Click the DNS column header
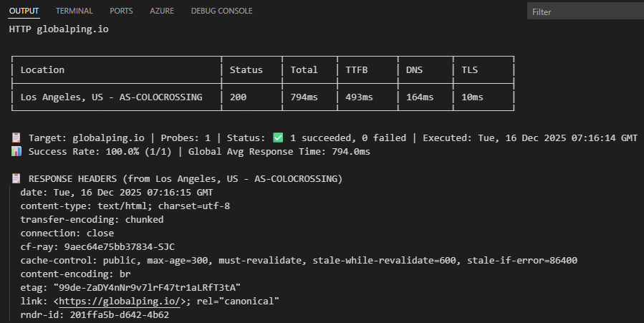This screenshot has width=644, height=323. tap(415, 69)
